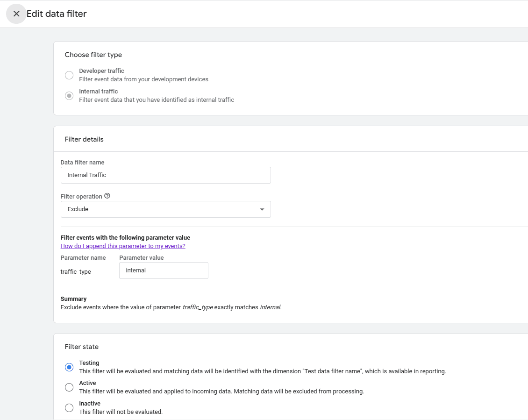Select the Internal traffic filter type

point(69,96)
